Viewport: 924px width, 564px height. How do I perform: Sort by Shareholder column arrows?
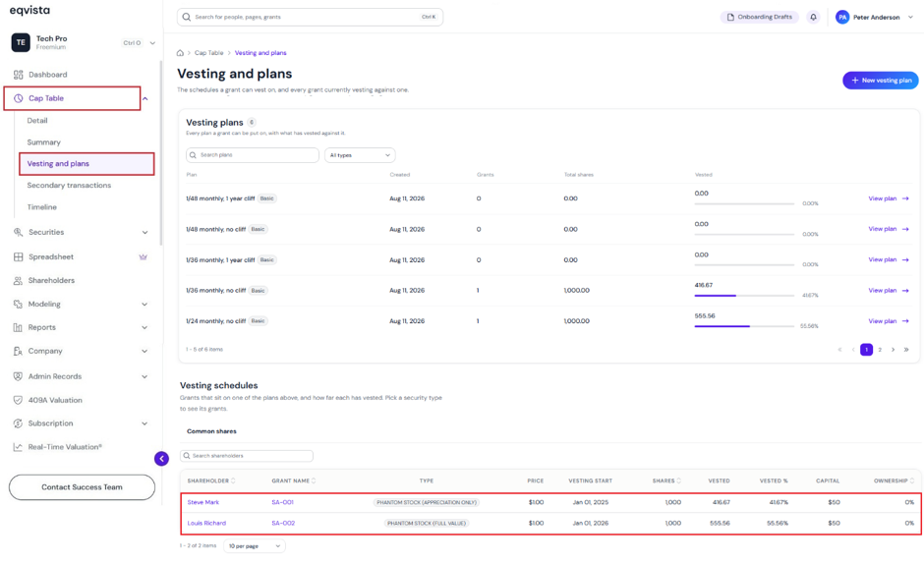[233, 480]
